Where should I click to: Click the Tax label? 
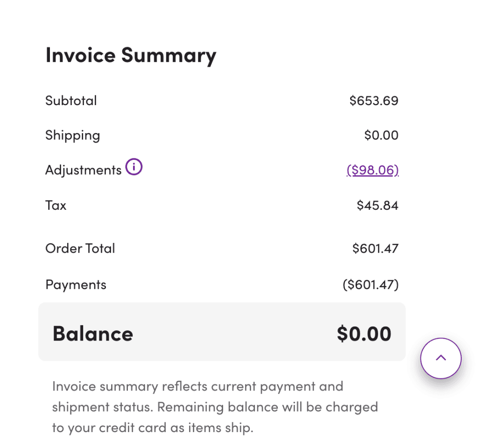tap(56, 206)
